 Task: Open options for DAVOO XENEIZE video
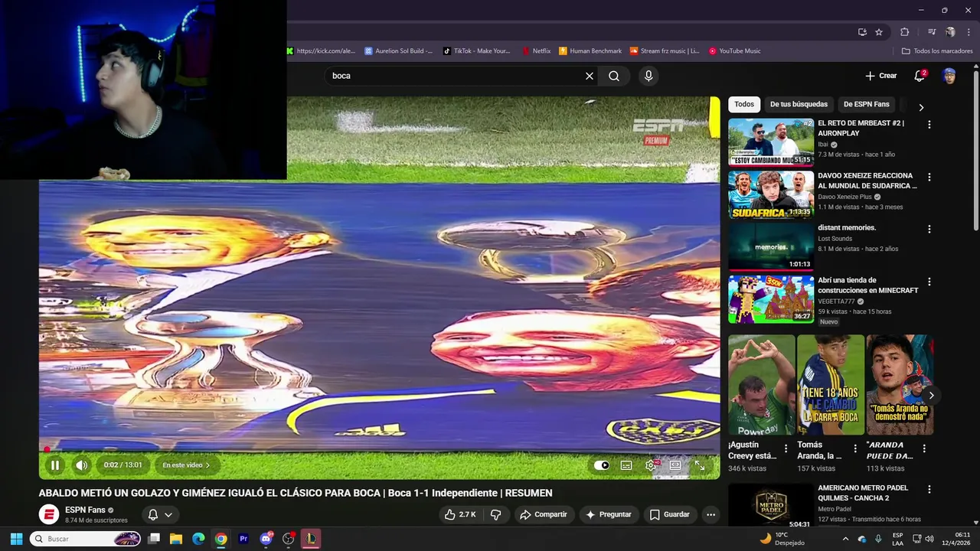929,177
